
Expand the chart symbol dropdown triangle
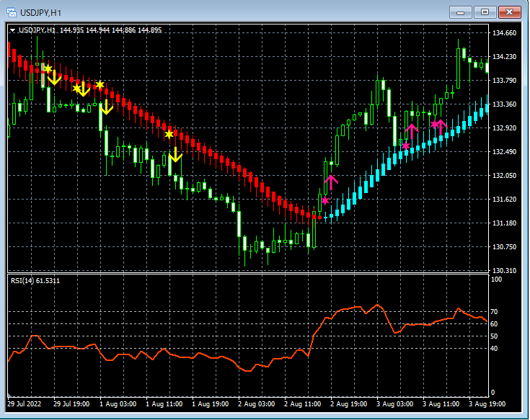[x=12, y=30]
